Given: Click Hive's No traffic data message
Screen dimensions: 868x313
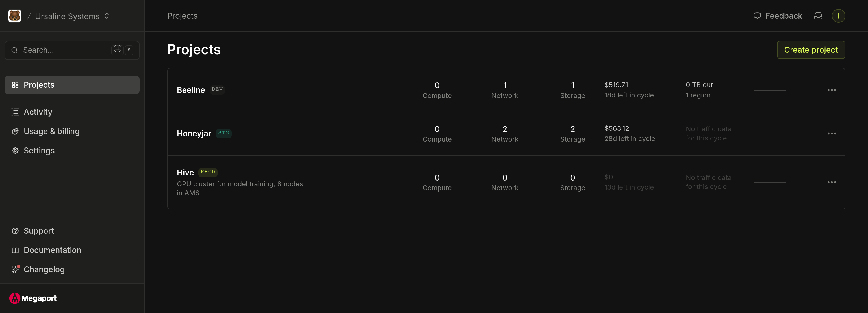Looking at the screenshot, I should click(708, 182).
